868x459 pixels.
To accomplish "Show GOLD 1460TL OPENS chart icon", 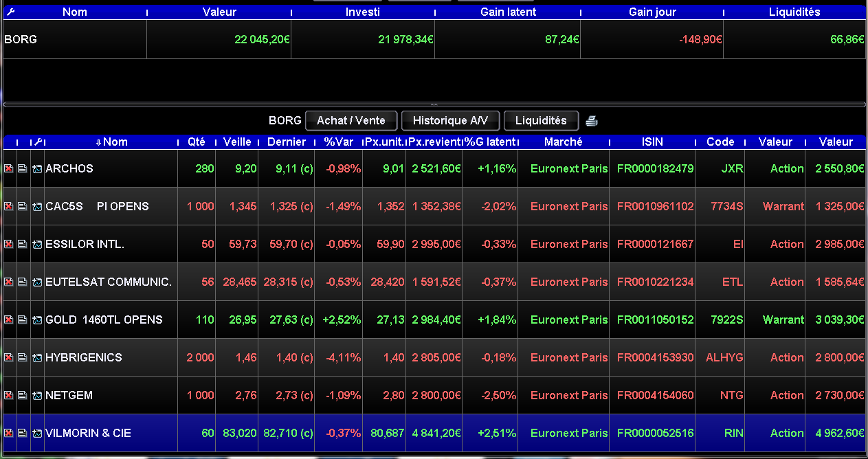I will [x=37, y=320].
